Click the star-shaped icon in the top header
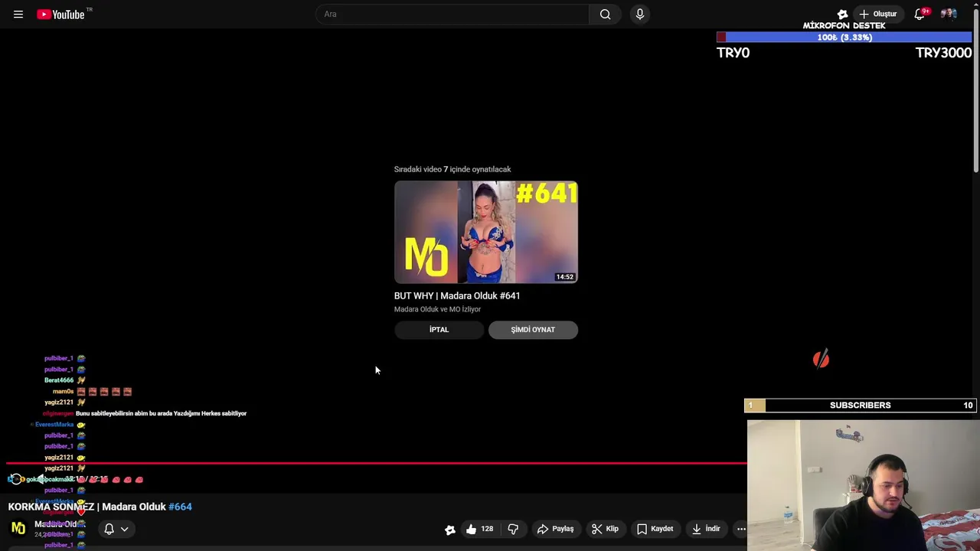 click(842, 14)
